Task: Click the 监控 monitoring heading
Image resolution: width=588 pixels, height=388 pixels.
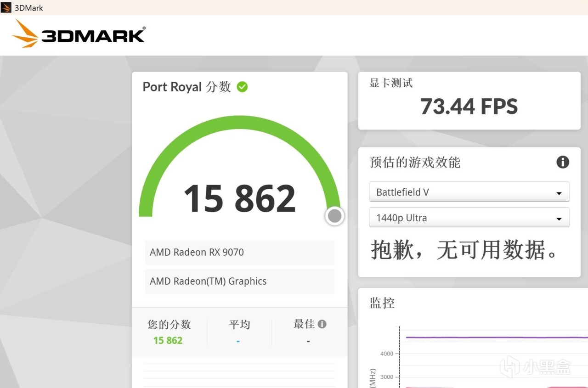Action: pos(382,303)
